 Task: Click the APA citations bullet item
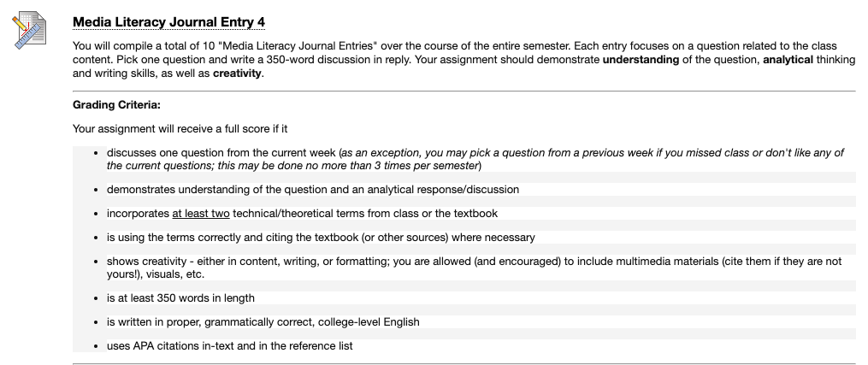click(x=230, y=346)
